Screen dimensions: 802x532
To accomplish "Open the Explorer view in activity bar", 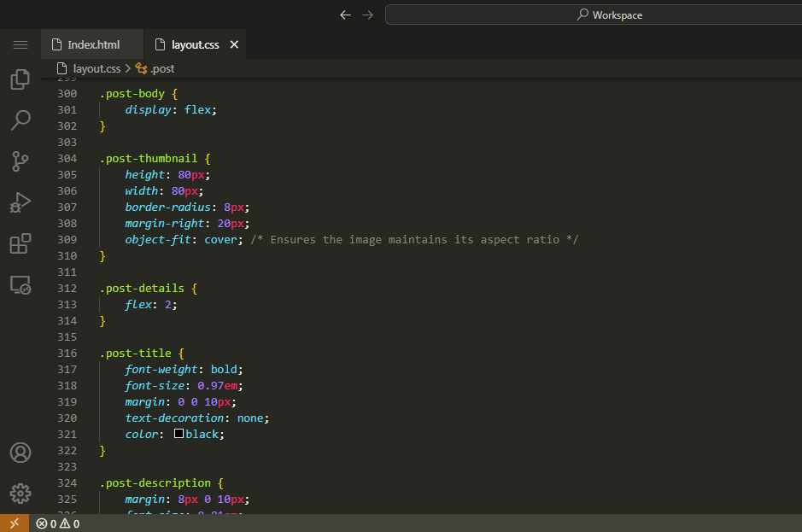I will 20,79.
